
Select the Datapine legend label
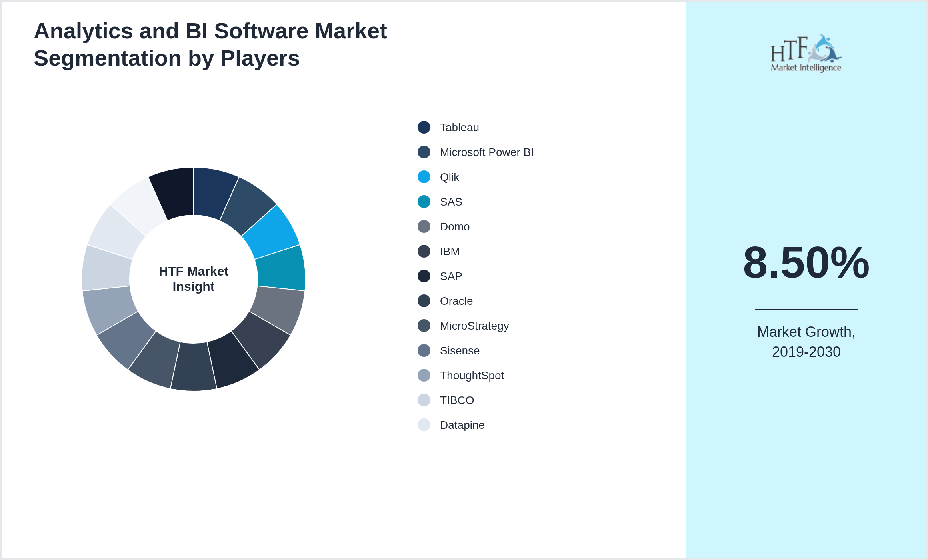tap(462, 425)
